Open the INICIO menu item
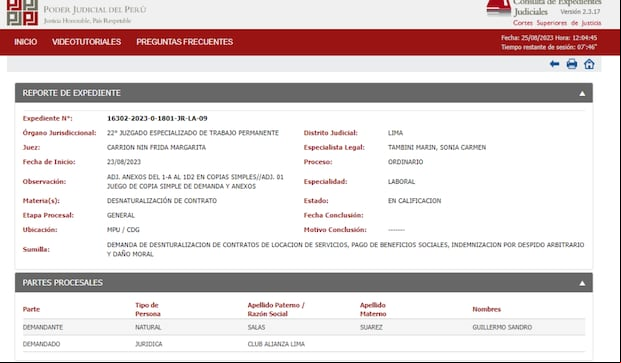The image size is (621, 363). (x=25, y=42)
